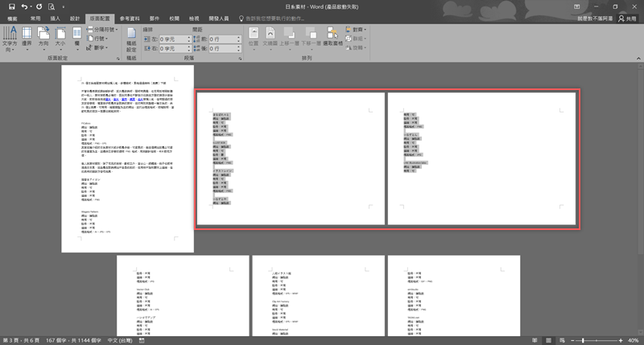Open the 大小 paper size menu
The height and width of the screenshot is (345, 644).
60,39
